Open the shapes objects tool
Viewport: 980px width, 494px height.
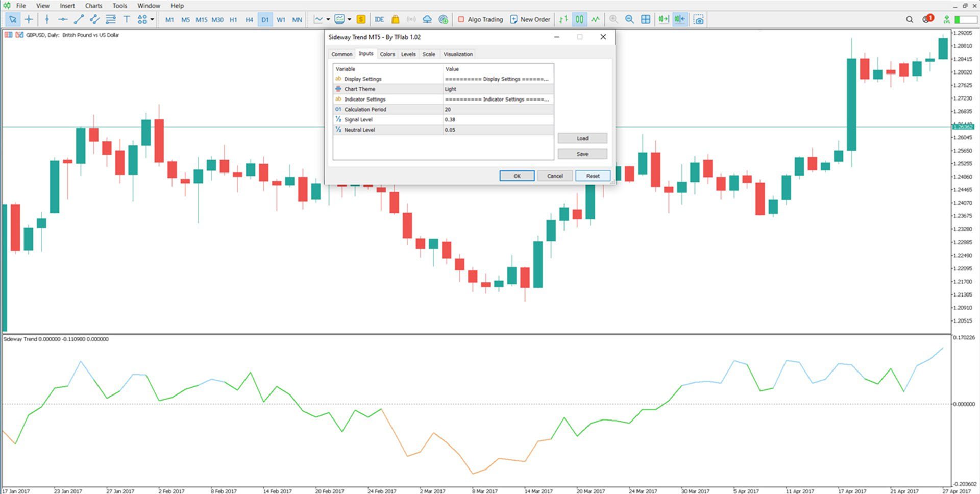pos(142,19)
